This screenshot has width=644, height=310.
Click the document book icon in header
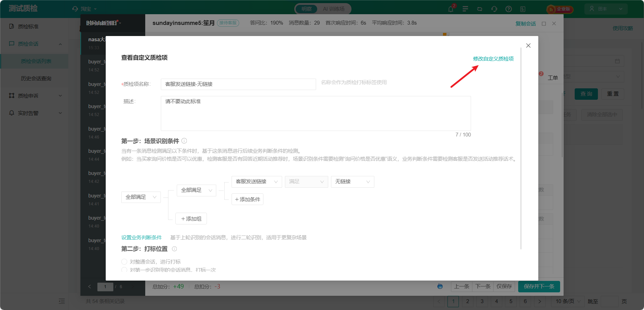[x=523, y=9]
